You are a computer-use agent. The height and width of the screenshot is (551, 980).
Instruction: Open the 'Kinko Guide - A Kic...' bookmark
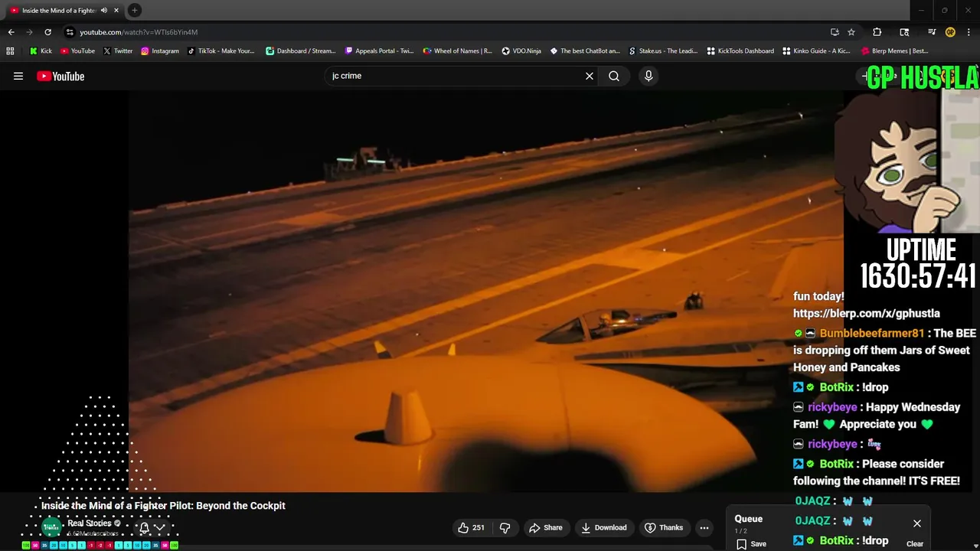816,51
